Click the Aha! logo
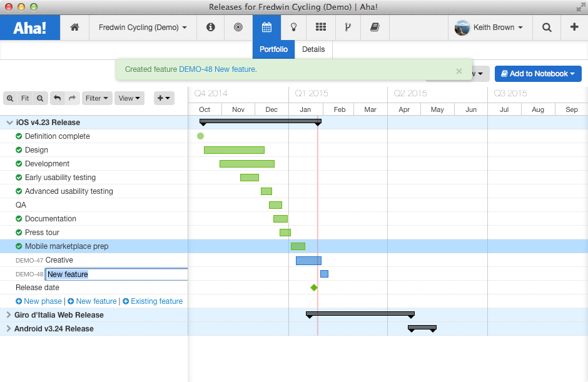 (x=29, y=28)
